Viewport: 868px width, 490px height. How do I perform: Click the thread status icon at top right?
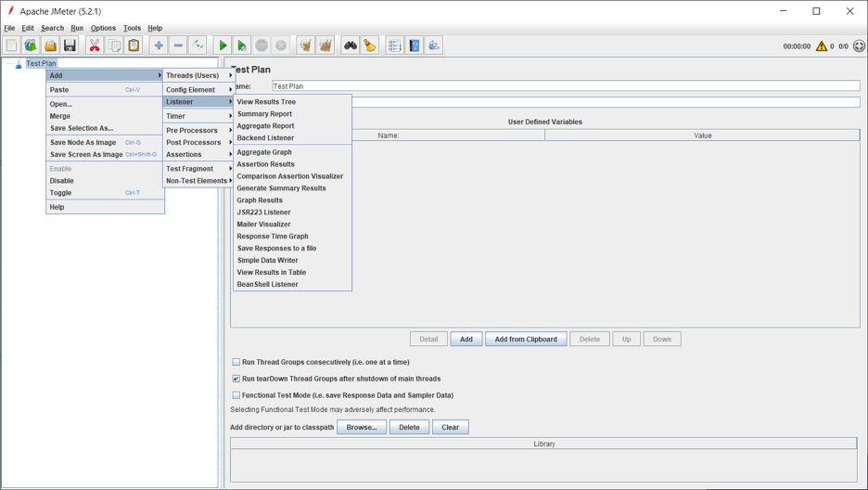pos(859,46)
